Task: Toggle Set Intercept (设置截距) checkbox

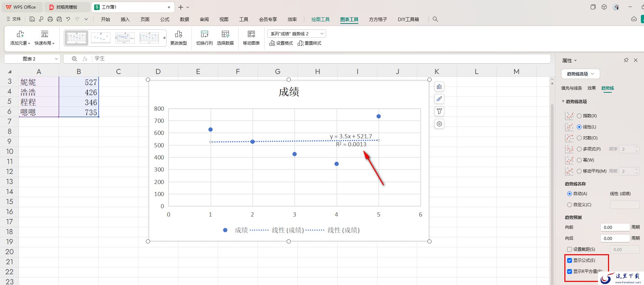Action: pyautogui.click(x=570, y=249)
